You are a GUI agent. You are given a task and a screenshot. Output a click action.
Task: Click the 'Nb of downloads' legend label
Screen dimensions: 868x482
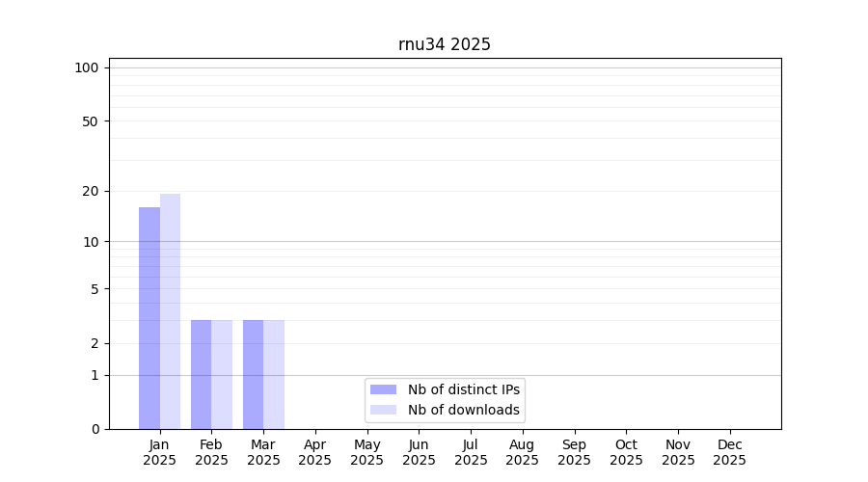[x=463, y=410]
